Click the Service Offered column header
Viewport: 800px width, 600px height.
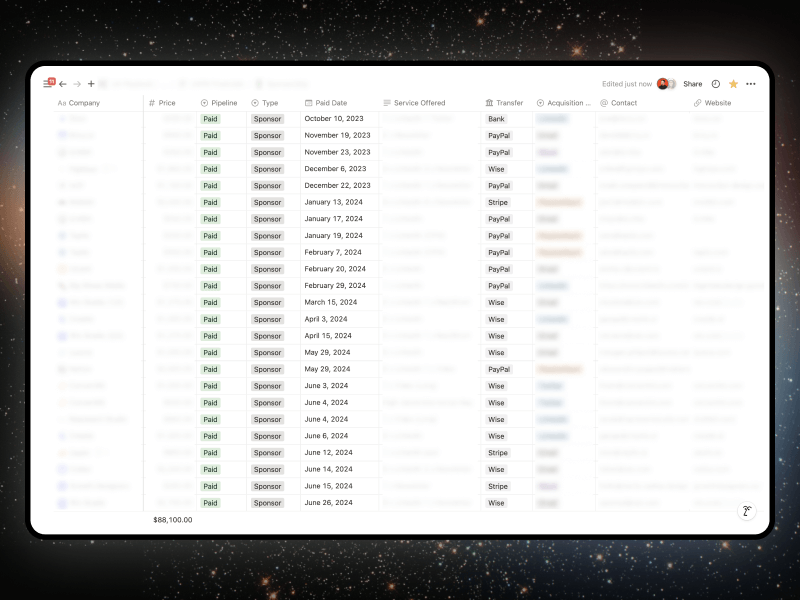(419, 103)
